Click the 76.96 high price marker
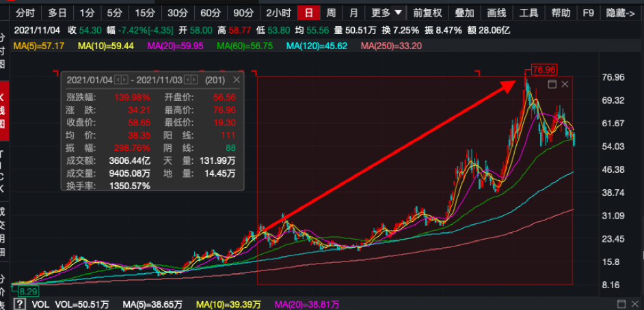Screen dimensions: 644x310 [x=544, y=70]
